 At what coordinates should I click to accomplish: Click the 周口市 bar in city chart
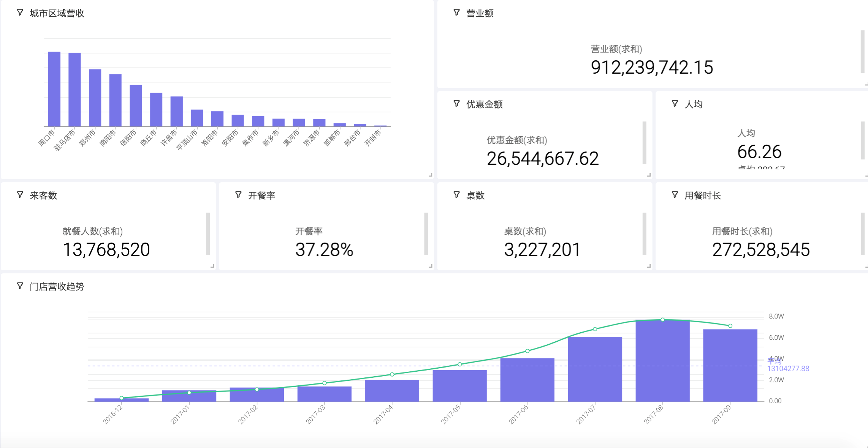54,89
